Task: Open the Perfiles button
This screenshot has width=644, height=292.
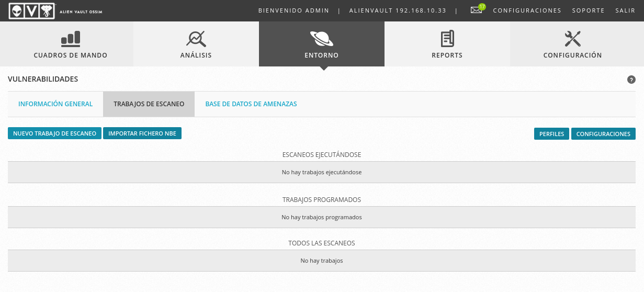Action: (x=551, y=134)
